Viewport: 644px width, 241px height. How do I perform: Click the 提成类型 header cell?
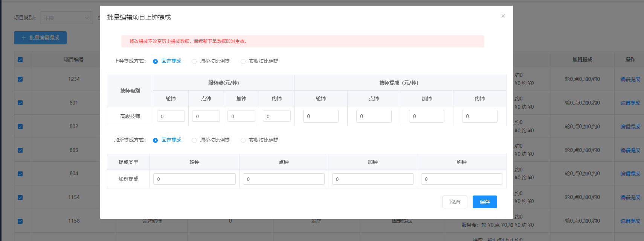(x=128, y=162)
